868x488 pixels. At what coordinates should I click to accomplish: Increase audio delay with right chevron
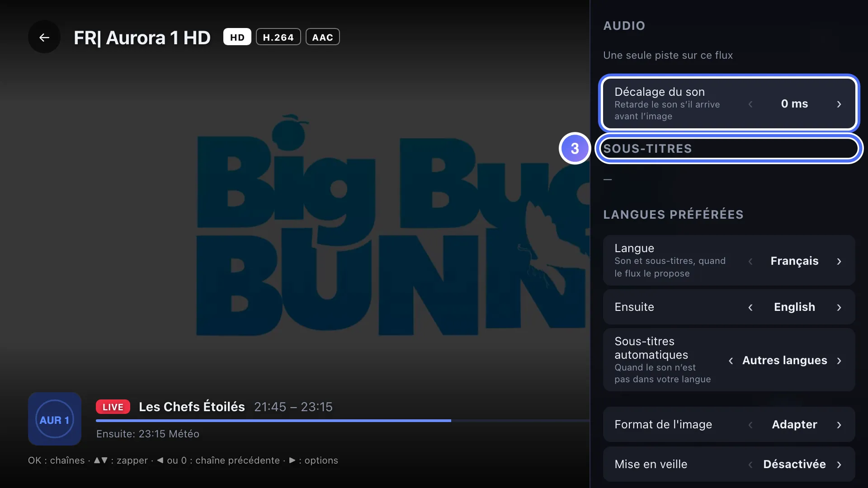click(839, 104)
